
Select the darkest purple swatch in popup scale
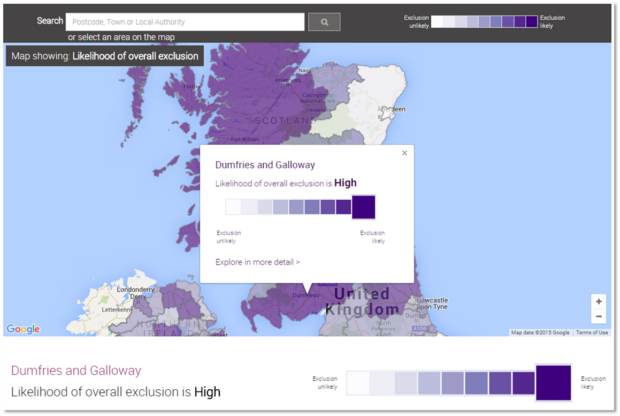click(363, 207)
